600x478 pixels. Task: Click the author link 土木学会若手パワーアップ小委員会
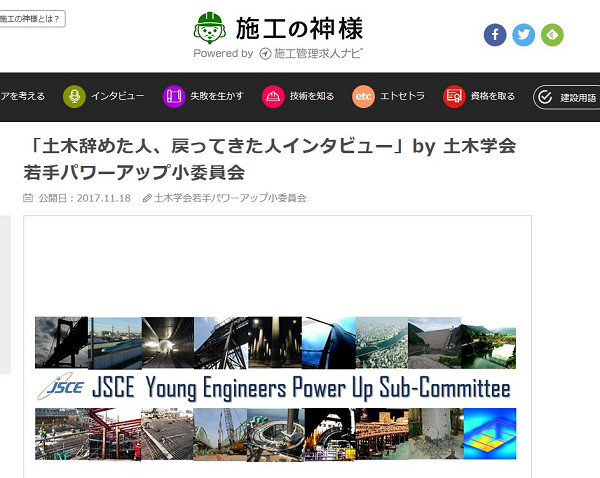pos(230,198)
